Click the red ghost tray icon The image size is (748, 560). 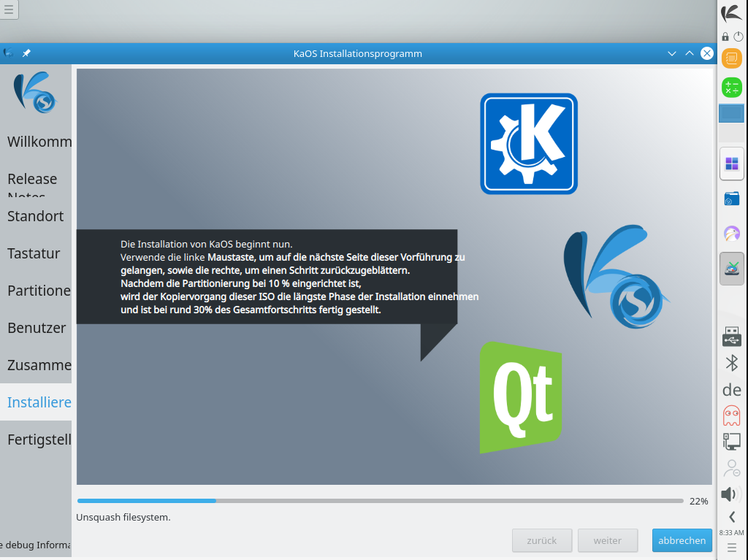coord(731,415)
